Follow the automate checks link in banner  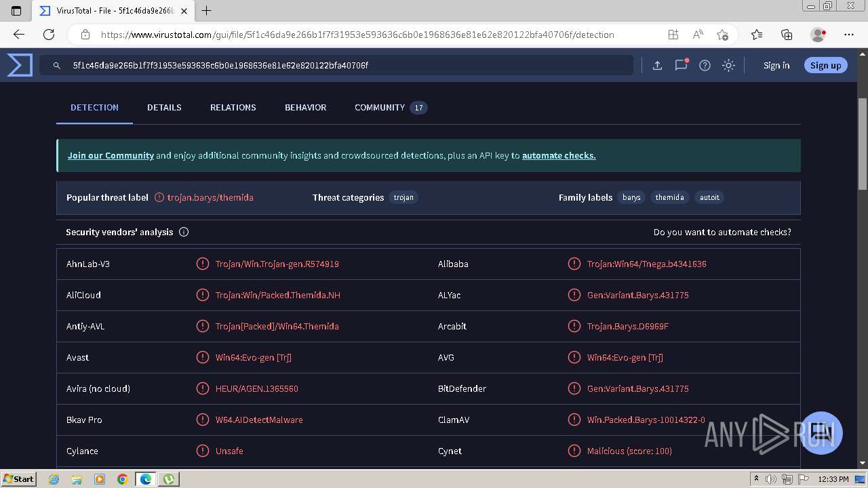point(559,155)
